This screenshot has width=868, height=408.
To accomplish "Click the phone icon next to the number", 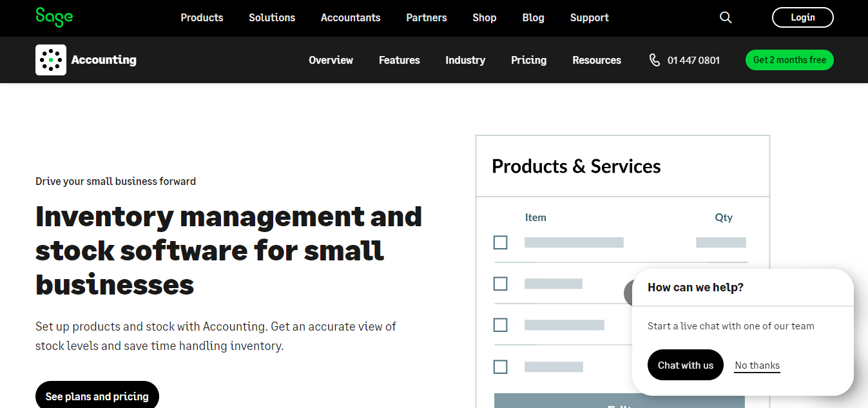I will coord(655,59).
